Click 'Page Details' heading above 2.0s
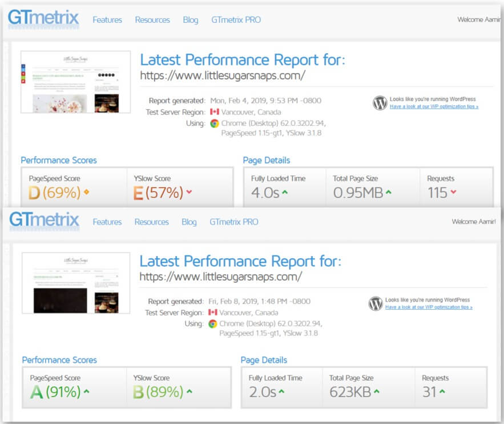The width and height of the screenshot is (504, 424). 264,360
